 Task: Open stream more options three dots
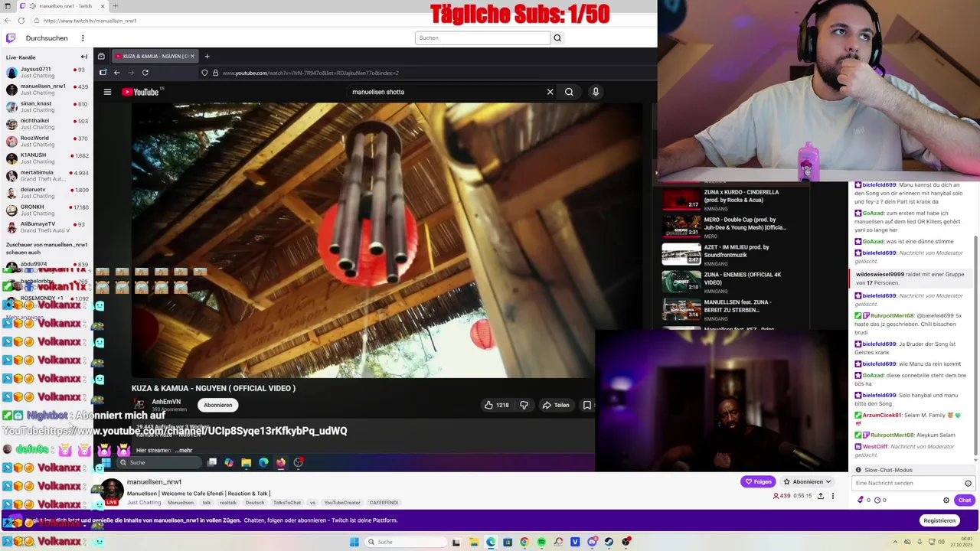coord(833,496)
